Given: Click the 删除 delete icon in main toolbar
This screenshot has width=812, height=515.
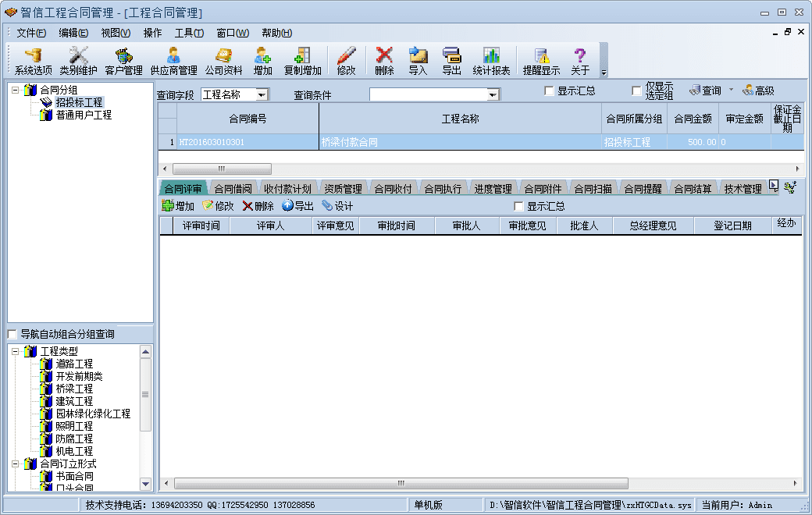Looking at the screenshot, I should coord(384,61).
